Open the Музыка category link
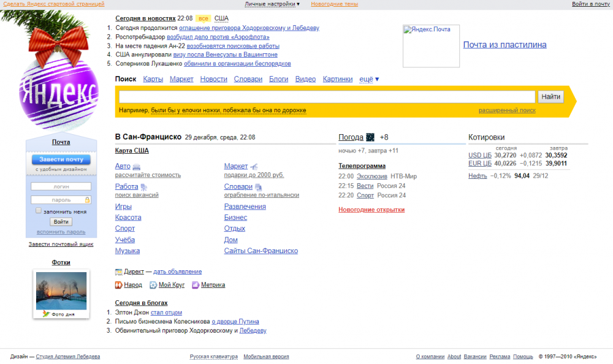The width and height of the screenshot is (613, 364). point(128,251)
